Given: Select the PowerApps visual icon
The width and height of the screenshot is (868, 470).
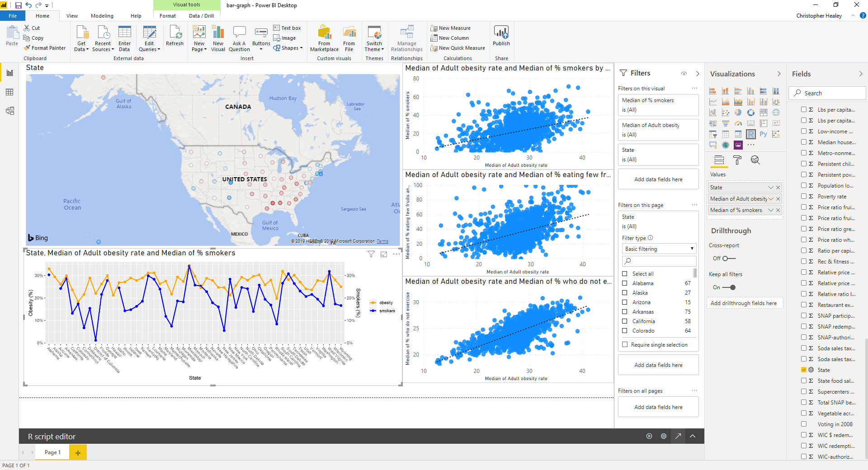Looking at the screenshot, I should [738, 145].
